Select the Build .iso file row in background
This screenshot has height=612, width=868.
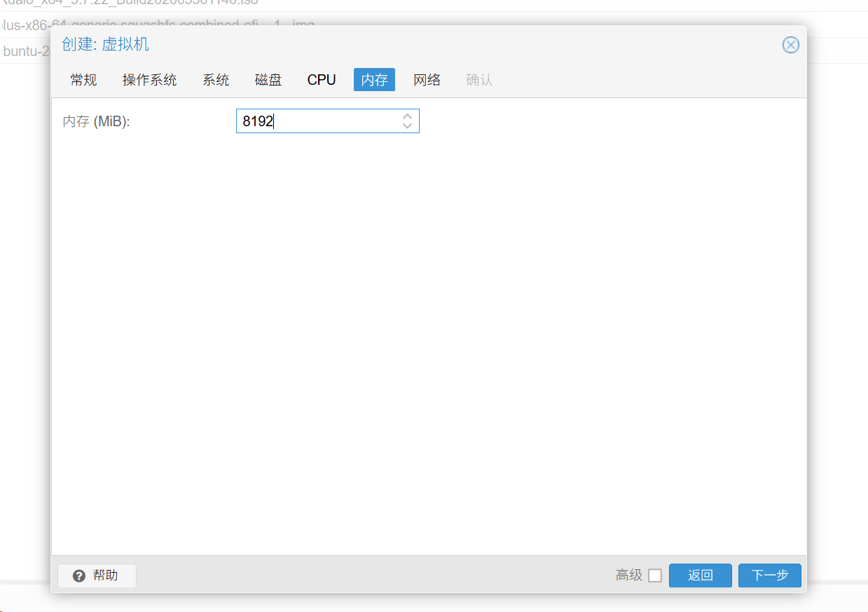140,3
